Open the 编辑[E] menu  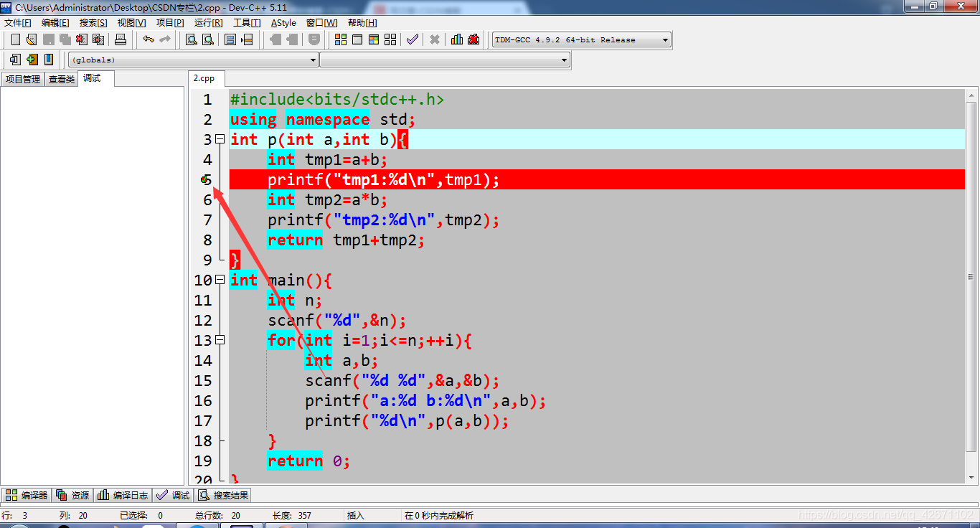tap(55, 23)
